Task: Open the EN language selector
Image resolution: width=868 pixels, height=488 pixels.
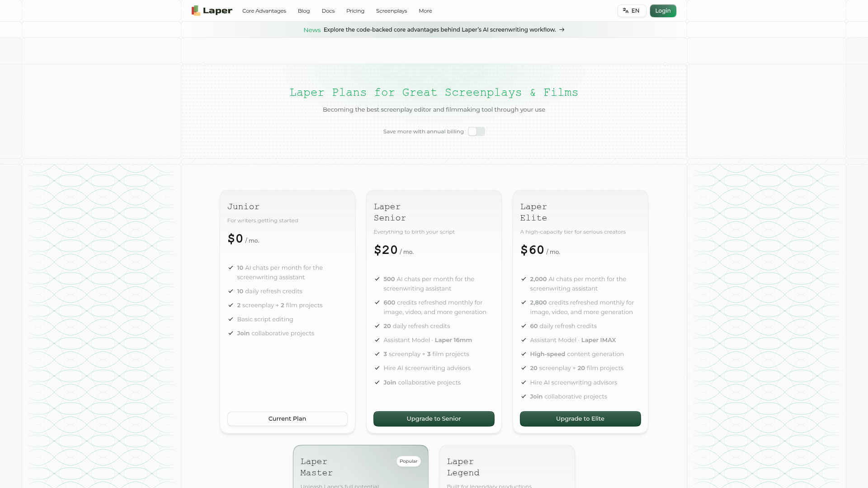Action: (632, 11)
